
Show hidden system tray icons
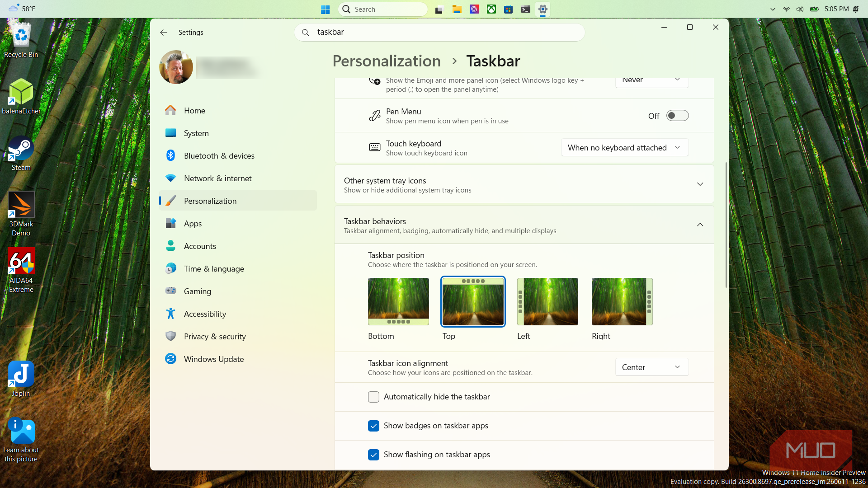click(773, 9)
